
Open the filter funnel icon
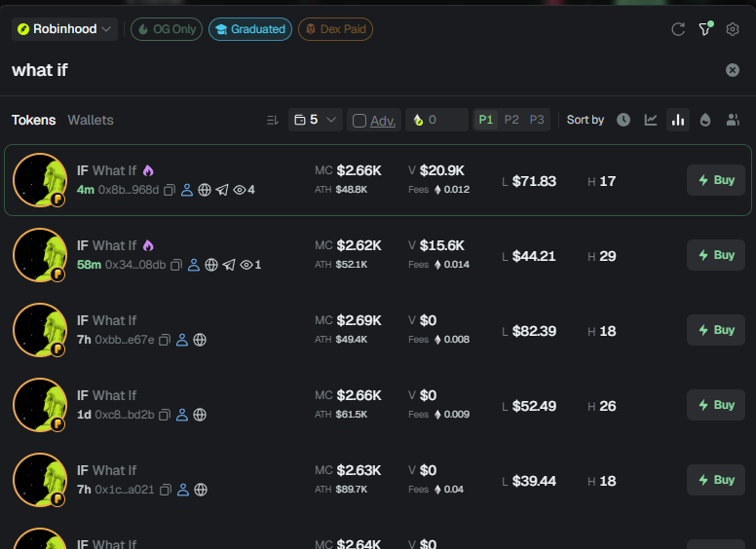coord(705,29)
